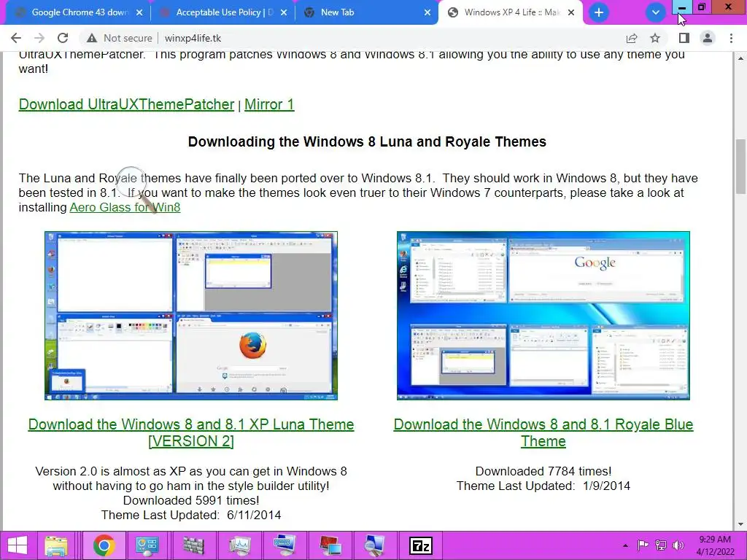This screenshot has width=747, height=560.
Task: Reload the current page
Action: (63, 38)
